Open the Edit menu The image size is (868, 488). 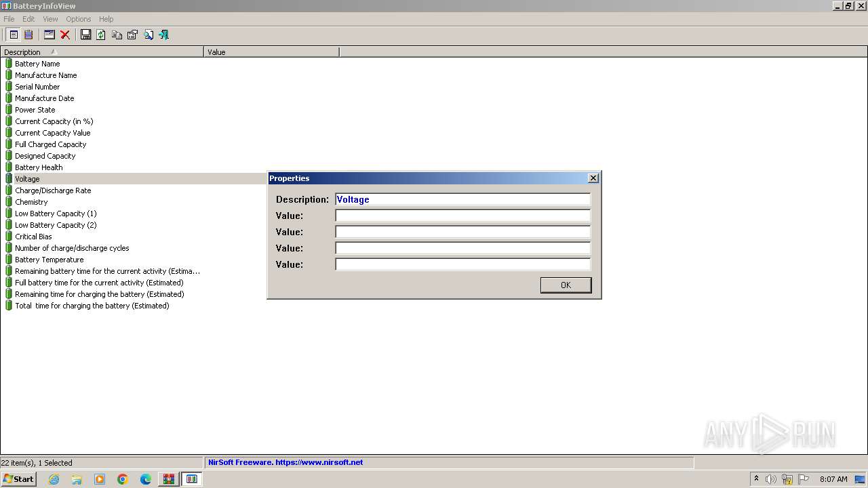click(x=28, y=19)
